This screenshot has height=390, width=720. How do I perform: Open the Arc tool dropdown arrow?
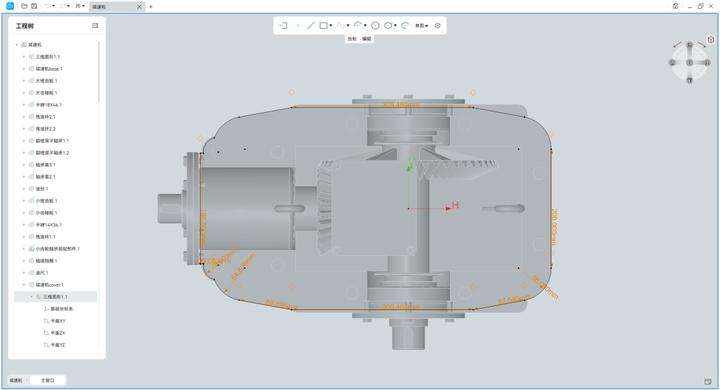365,26
